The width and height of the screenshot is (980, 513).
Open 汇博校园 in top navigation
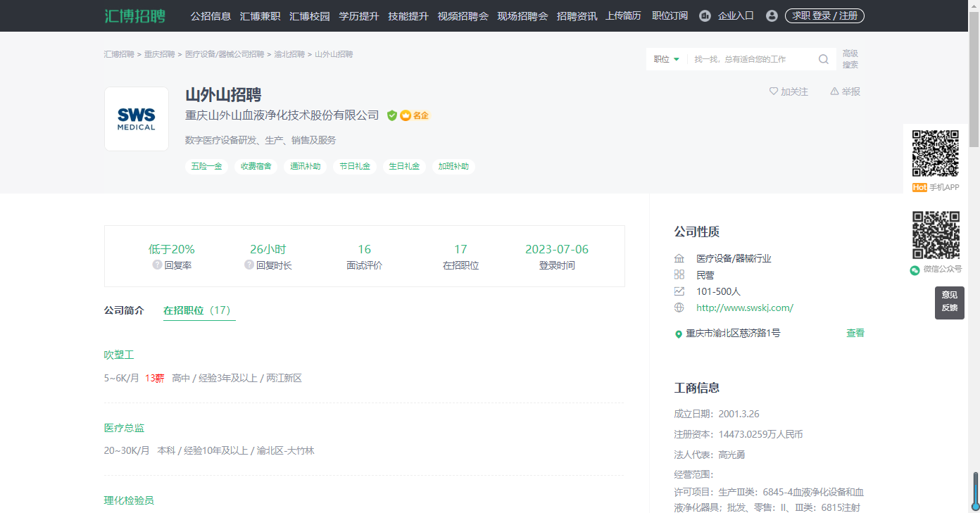pyautogui.click(x=310, y=15)
